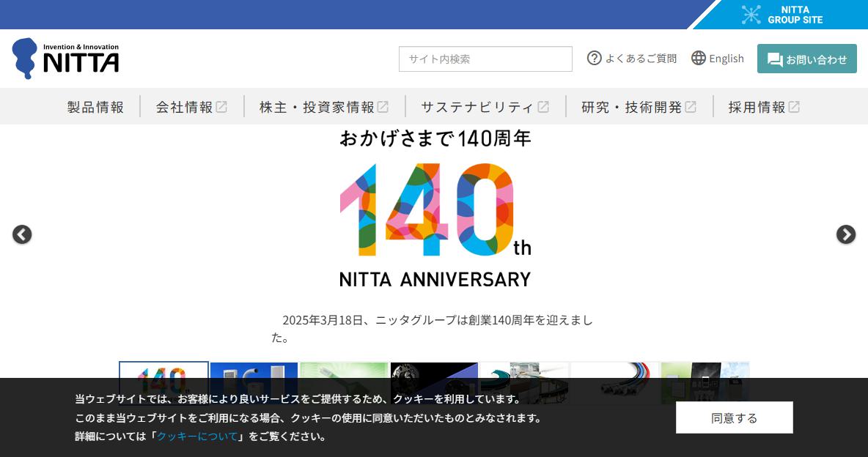Click the chat bubble contact icon
868x457 pixels.
pyautogui.click(x=775, y=59)
